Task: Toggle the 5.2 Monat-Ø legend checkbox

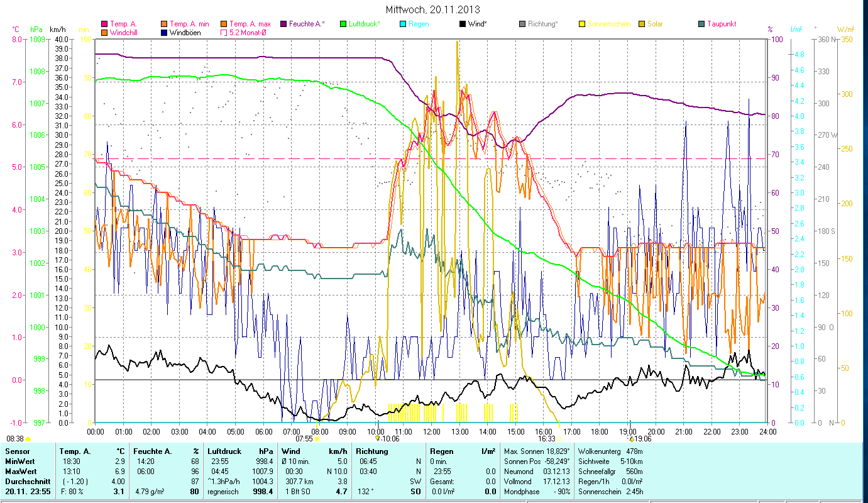Action: (224, 32)
